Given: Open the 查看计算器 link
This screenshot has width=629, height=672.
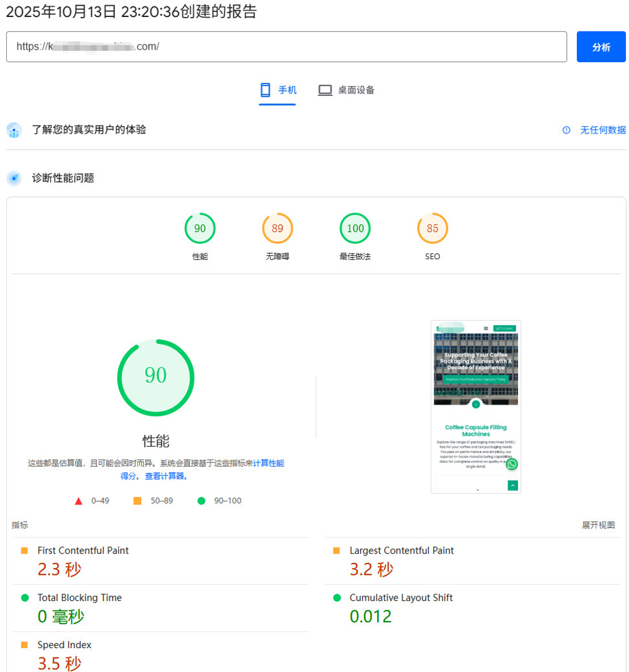Looking at the screenshot, I should pos(166,476).
